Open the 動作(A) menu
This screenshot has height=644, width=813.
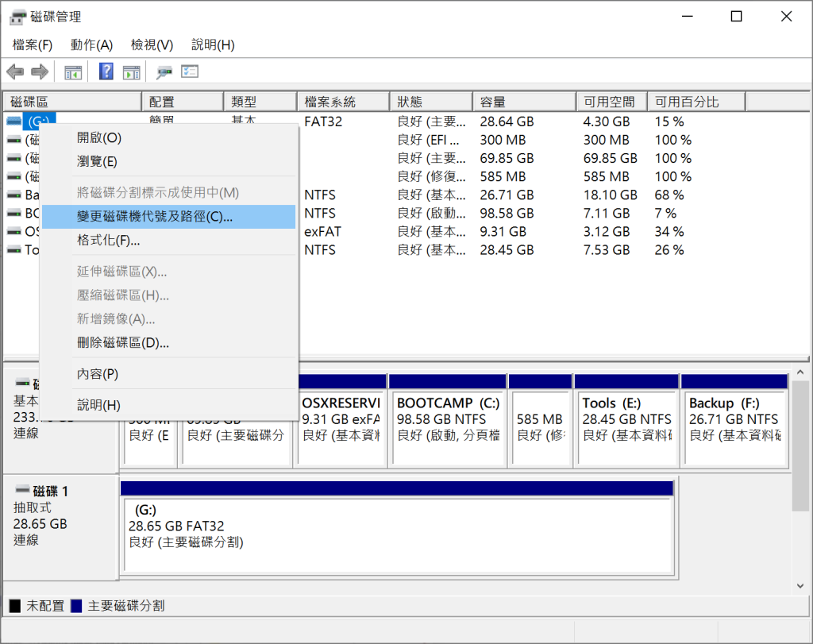click(x=92, y=45)
